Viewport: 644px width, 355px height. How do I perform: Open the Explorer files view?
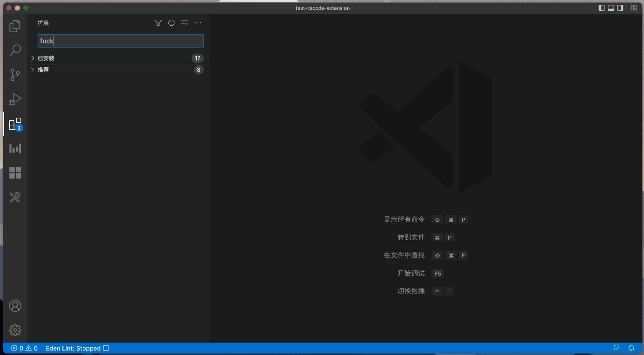point(15,26)
